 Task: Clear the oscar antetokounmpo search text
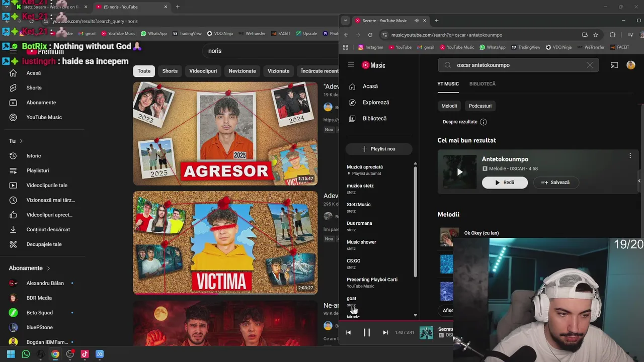(589, 65)
